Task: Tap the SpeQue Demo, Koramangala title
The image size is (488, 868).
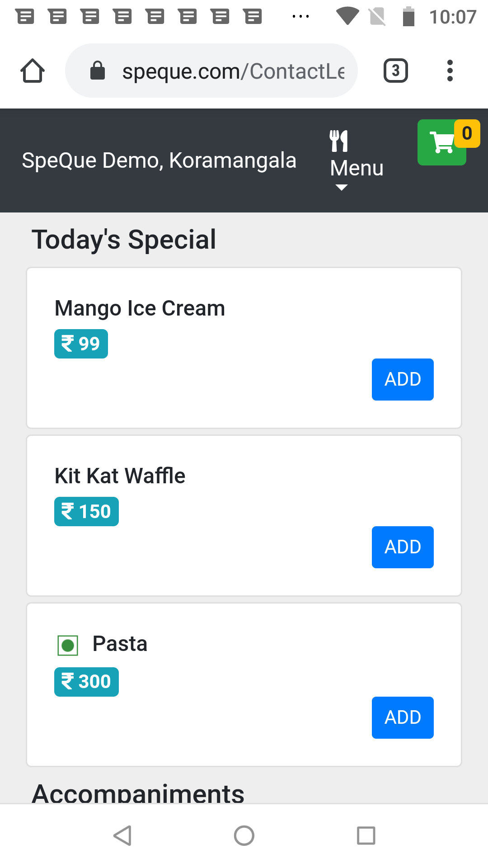Action: (159, 160)
